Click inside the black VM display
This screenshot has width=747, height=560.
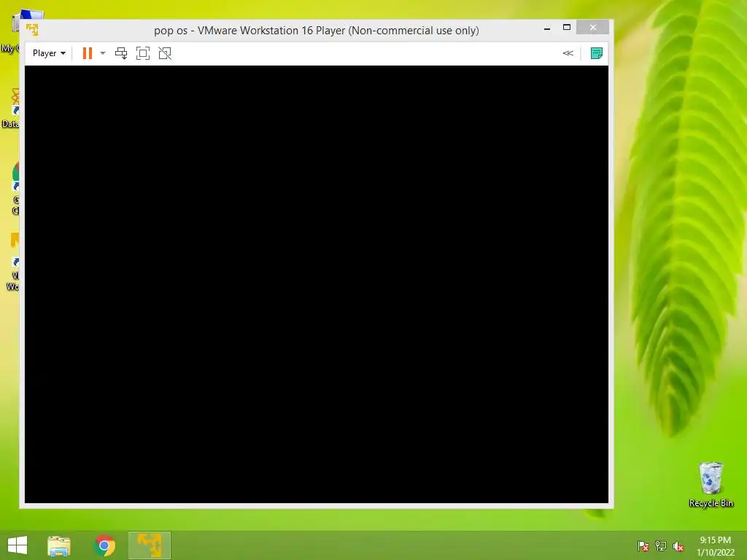317,284
